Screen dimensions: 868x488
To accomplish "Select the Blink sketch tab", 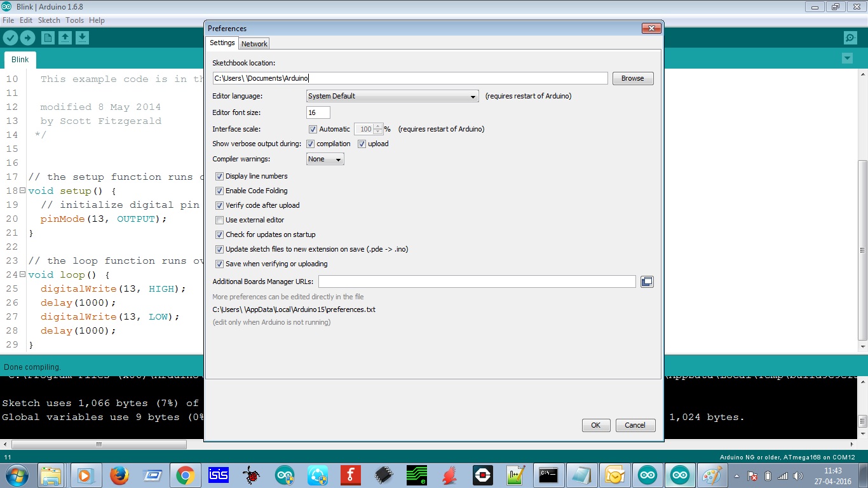I will coord(20,59).
